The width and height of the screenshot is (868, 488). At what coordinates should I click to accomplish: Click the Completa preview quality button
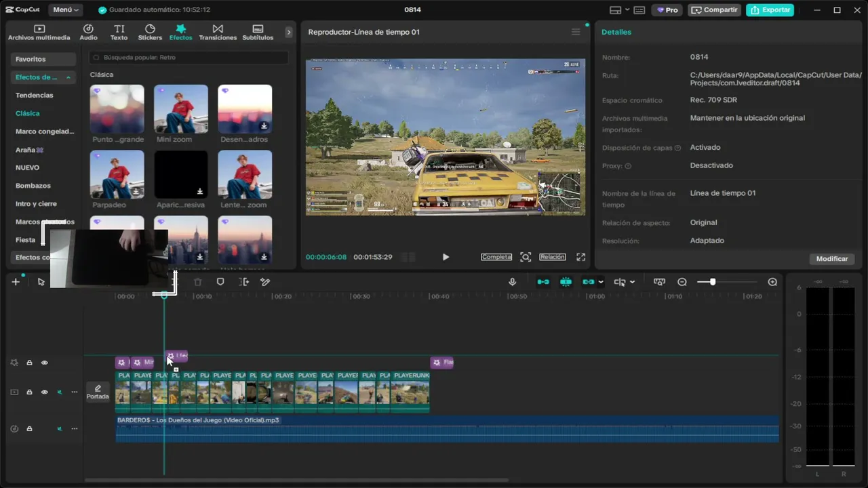tap(496, 258)
